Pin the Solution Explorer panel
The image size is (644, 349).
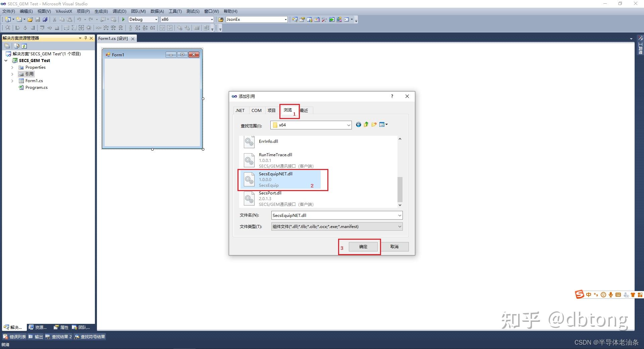coord(86,38)
